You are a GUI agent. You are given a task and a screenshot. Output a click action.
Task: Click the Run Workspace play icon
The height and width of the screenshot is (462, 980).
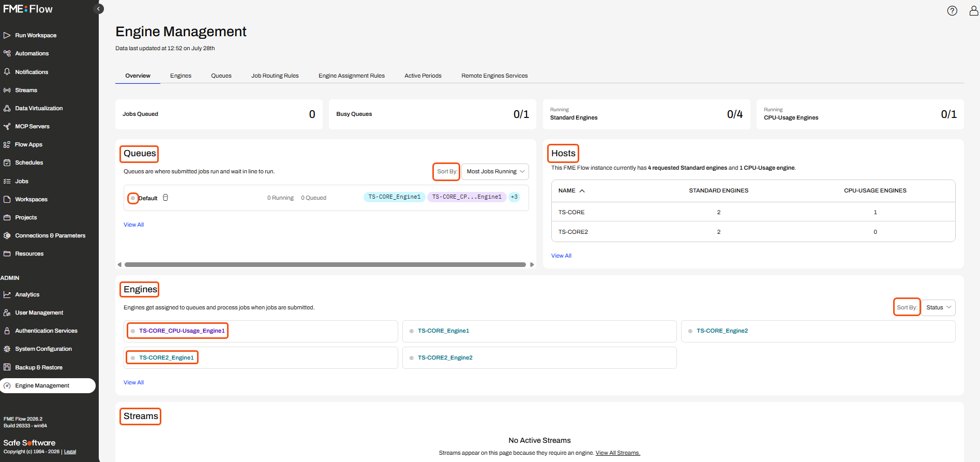[7, 35]
